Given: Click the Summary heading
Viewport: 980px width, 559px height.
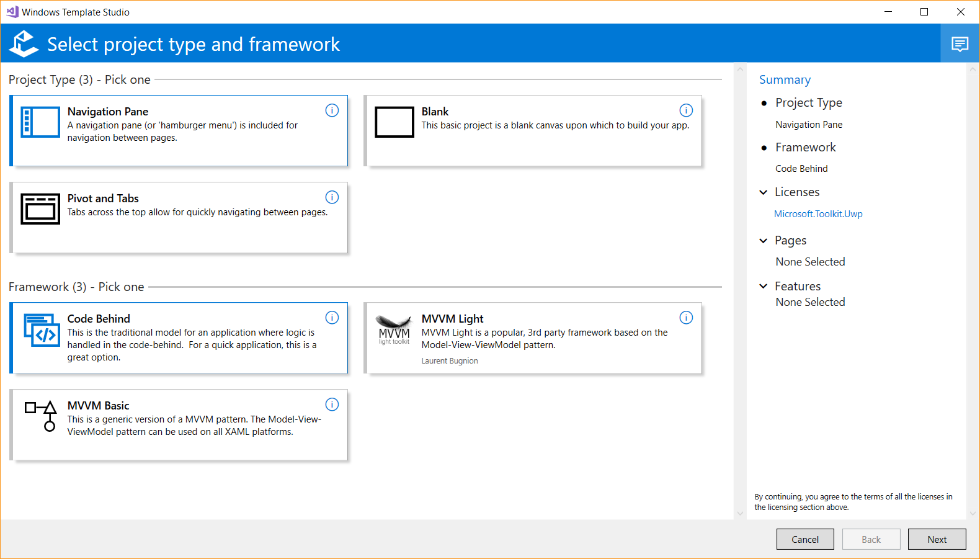Looking at the screenshot, I should (x=785, y=80).
